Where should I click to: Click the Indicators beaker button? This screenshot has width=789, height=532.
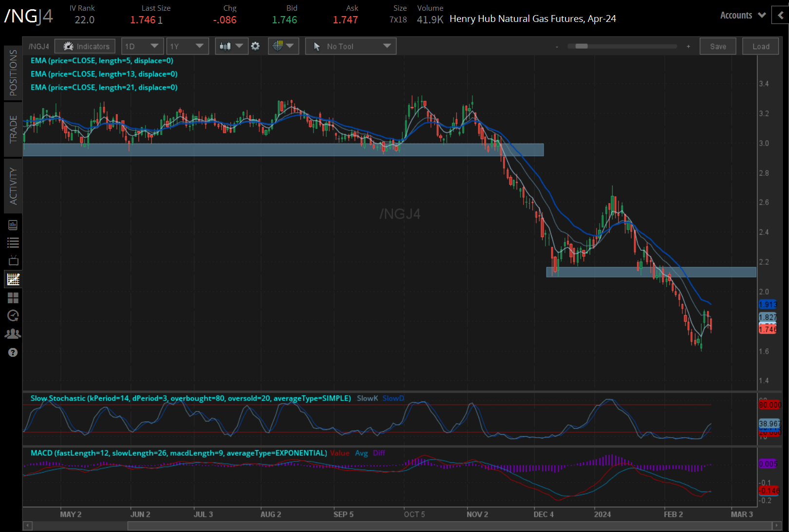click(85, 46)
